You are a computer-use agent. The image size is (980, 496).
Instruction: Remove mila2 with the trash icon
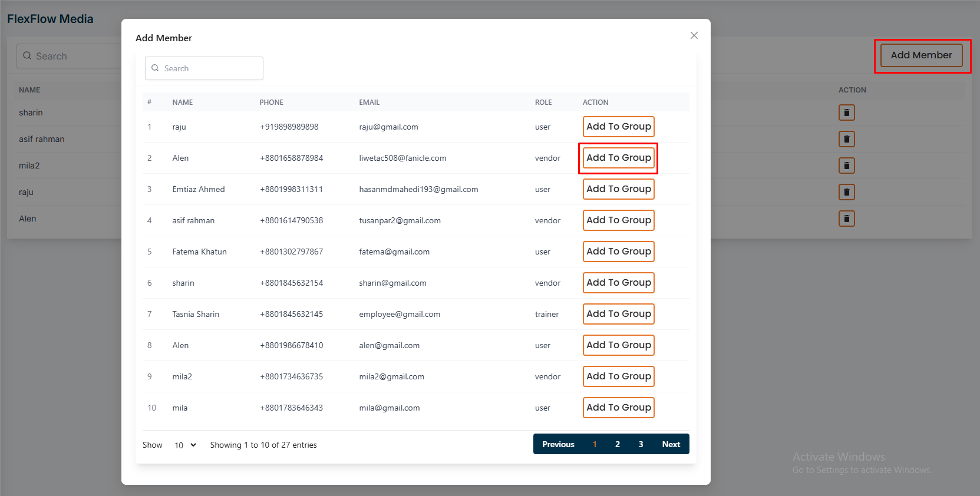[846, 166]
